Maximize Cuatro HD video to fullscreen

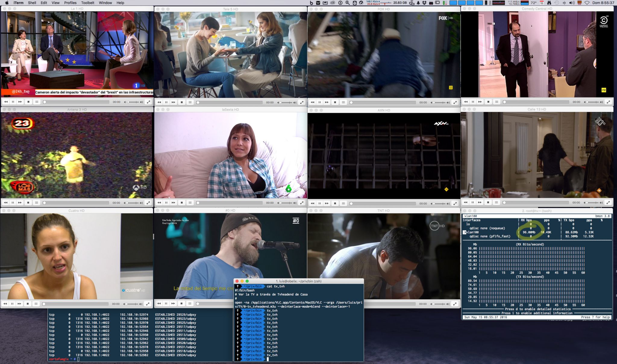coord(148,304)
